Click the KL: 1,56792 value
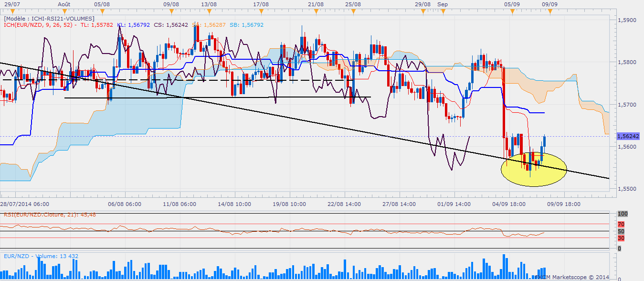 coord(133,24)
